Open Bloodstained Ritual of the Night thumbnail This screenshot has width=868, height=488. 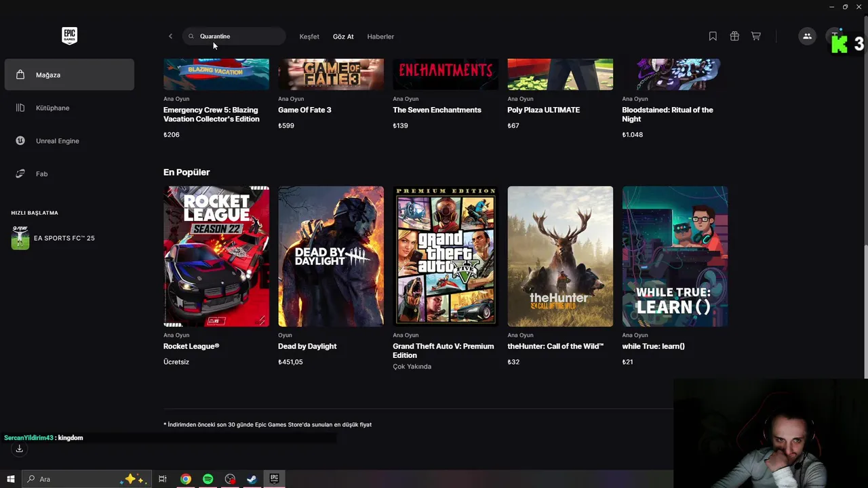[675, 75]
